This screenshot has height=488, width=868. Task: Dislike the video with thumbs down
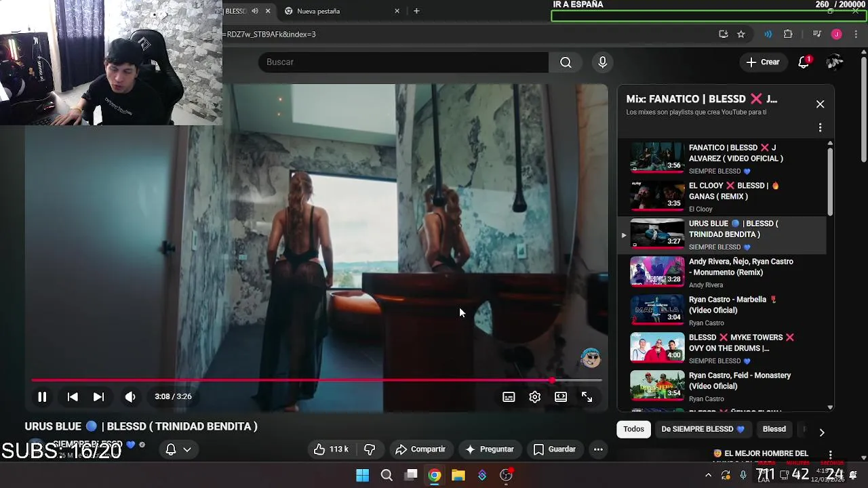coord(370,449)
